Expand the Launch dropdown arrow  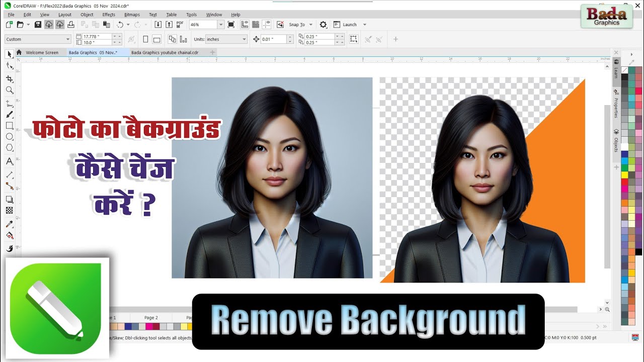pyautogui.click(x=365, y=24)
